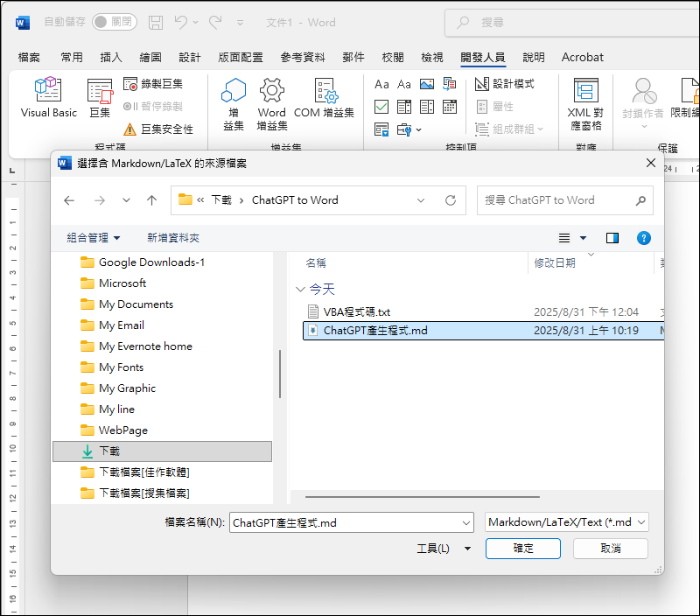Start recording a macro (錄製巨集)
This screenshot has width=700, height=616.
coord(153,84)
